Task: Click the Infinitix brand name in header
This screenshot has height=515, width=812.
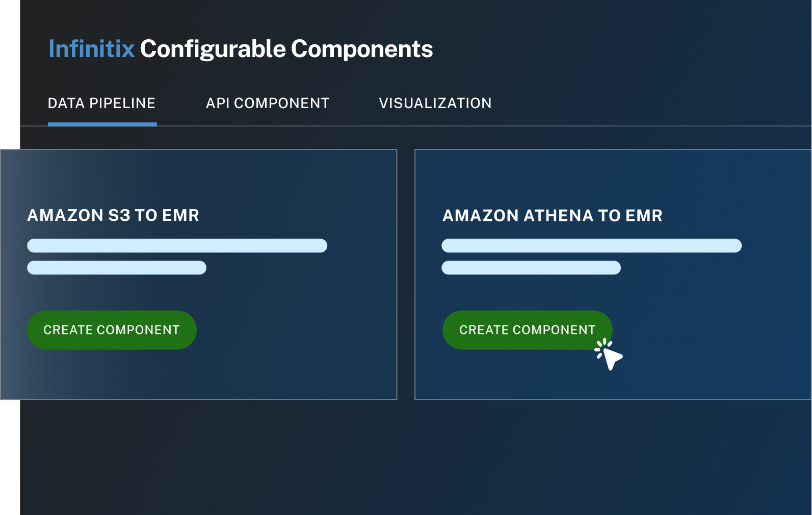Action: pos(92,49)
